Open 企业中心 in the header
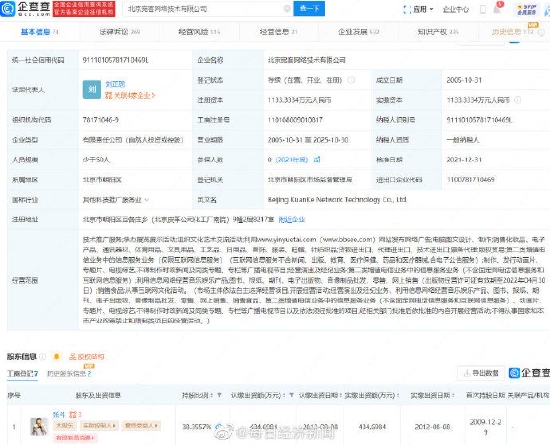 pyautogui.click(x=456, y=9)
